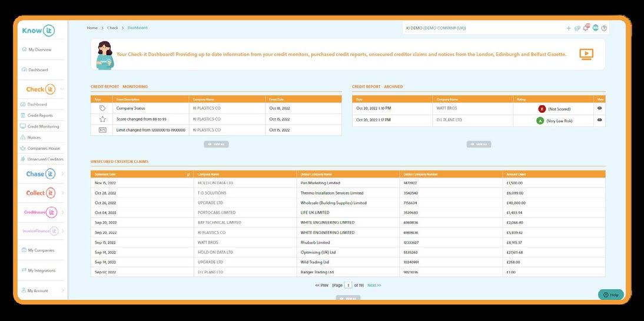Go to Next page of creditor claims

tap(374, 285)
